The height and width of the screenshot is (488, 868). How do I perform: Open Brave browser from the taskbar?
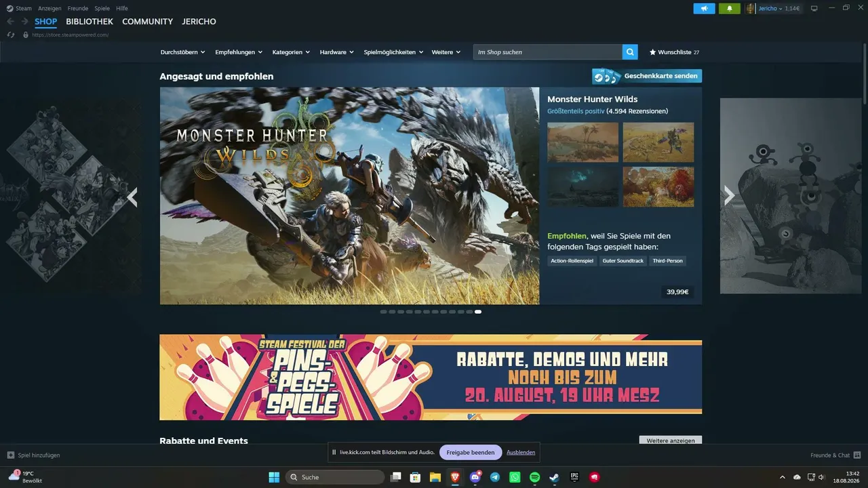[x=454, y=477]
